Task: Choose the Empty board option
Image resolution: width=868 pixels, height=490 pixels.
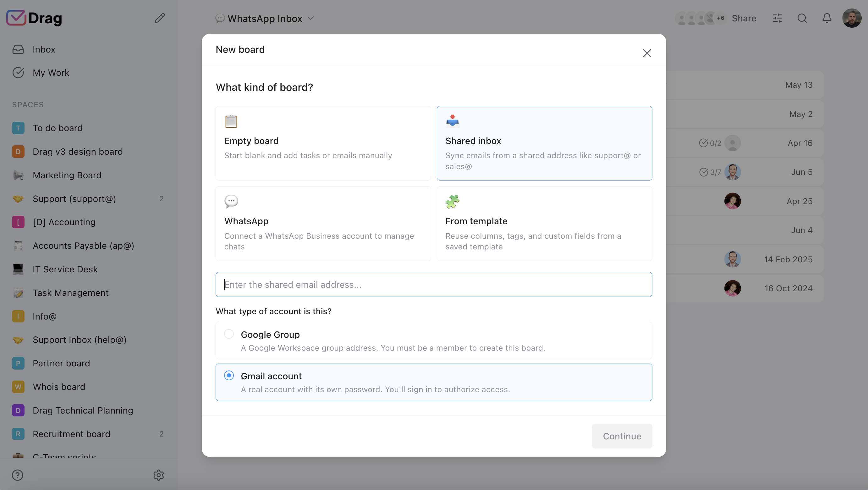Action: 323,143
